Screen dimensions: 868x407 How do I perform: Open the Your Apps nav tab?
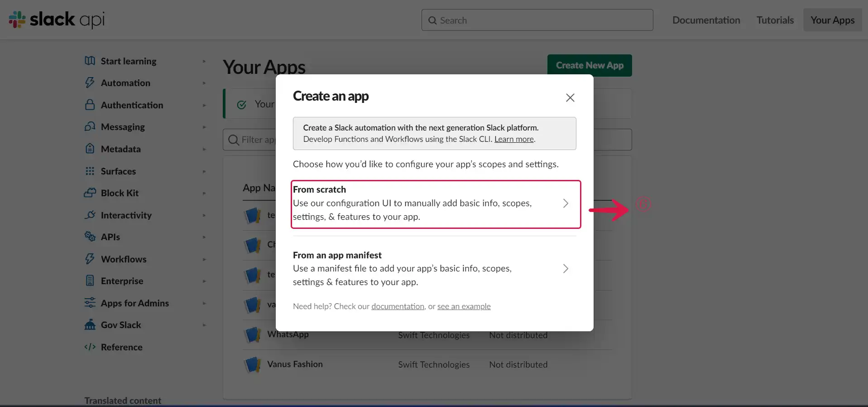coord(832,20)
